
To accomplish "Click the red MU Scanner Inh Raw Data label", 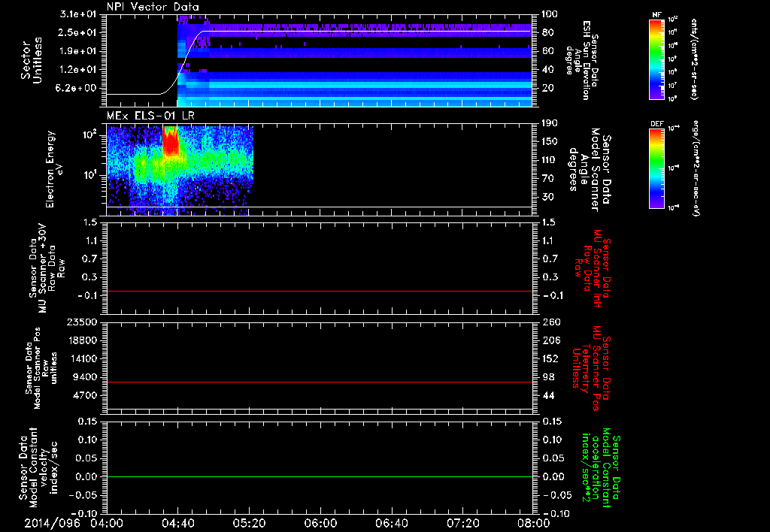I will coord(592,268).
